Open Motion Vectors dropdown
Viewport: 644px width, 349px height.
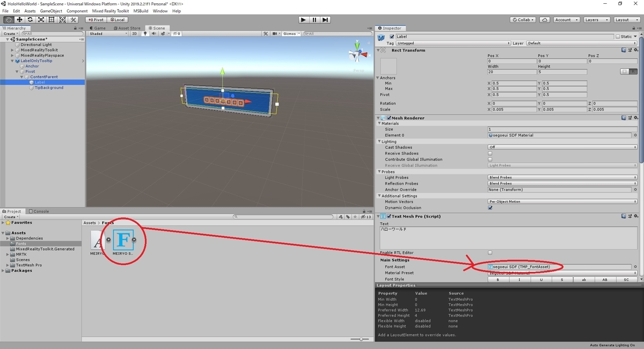point(562,201)
